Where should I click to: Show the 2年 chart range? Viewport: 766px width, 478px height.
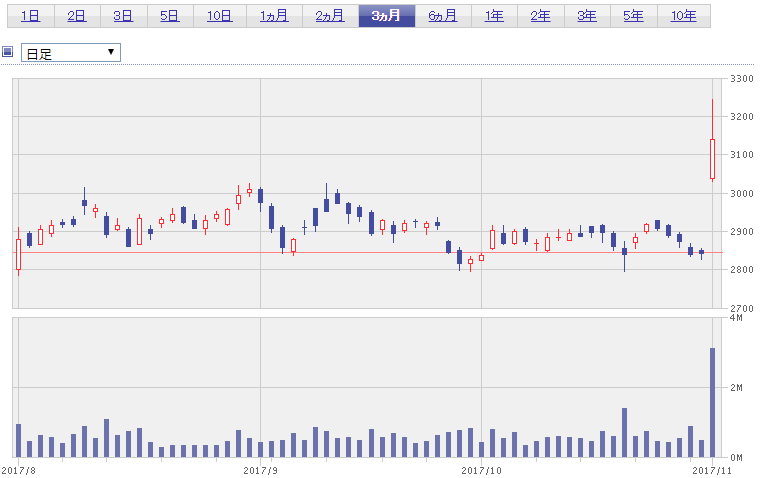(541, 16)
